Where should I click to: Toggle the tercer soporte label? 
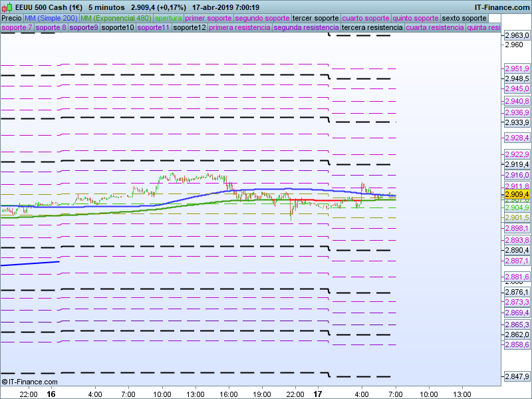pyautogui.click(x=315, y=18)
